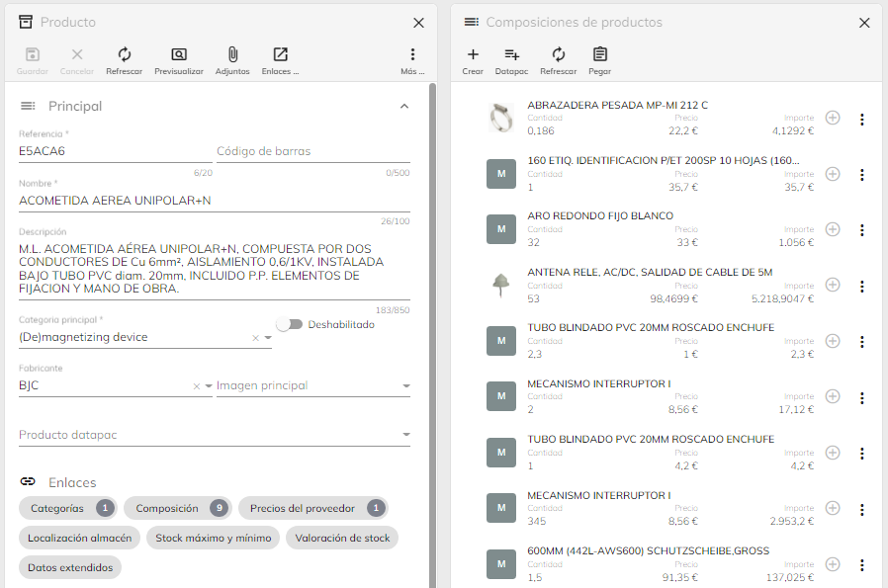Collapse the Principal section

click(x=403, y=106)
